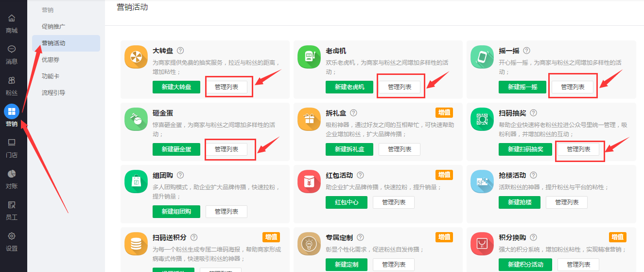Open 优惠券 submenu item

point(51,59)
